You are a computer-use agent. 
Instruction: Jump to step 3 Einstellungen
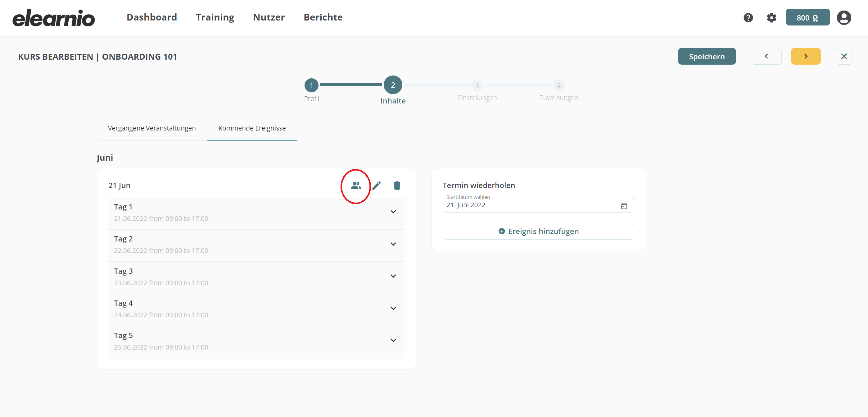tap(477, 86)
